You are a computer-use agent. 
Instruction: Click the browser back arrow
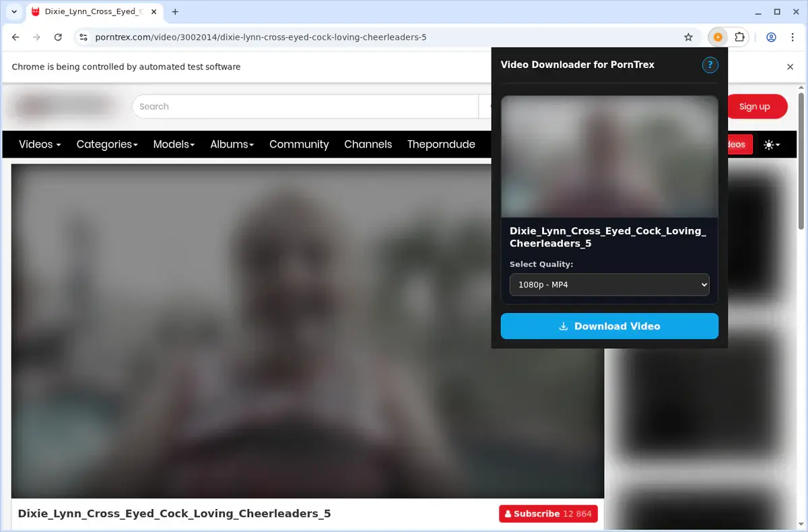15,38
